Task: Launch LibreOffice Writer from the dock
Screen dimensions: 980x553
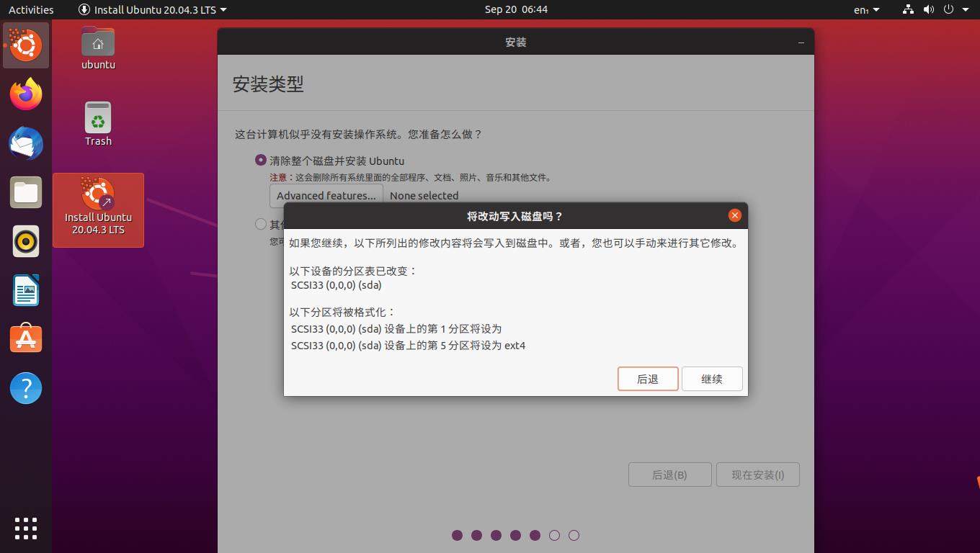Action: pos(26,290)
